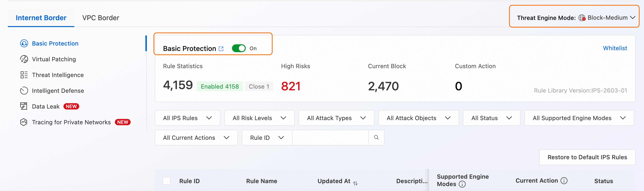This screenshot has height=191, width=644.
Task: Click the Threat Intelligence sidebar icon
Action: [24, 75]
